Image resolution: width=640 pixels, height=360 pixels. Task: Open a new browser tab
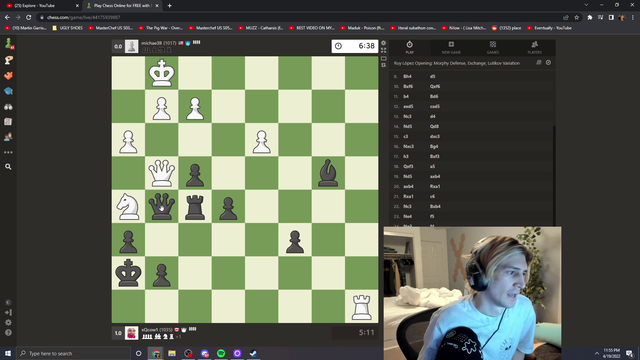169,6
